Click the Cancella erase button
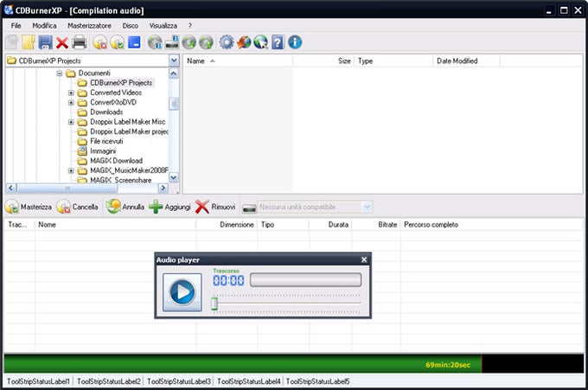Screen dimensions: 588x390 (77, 207)
